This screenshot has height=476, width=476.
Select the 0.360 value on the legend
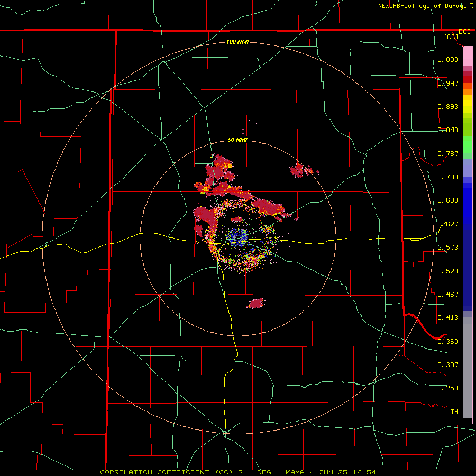click(x=448, y=342)
